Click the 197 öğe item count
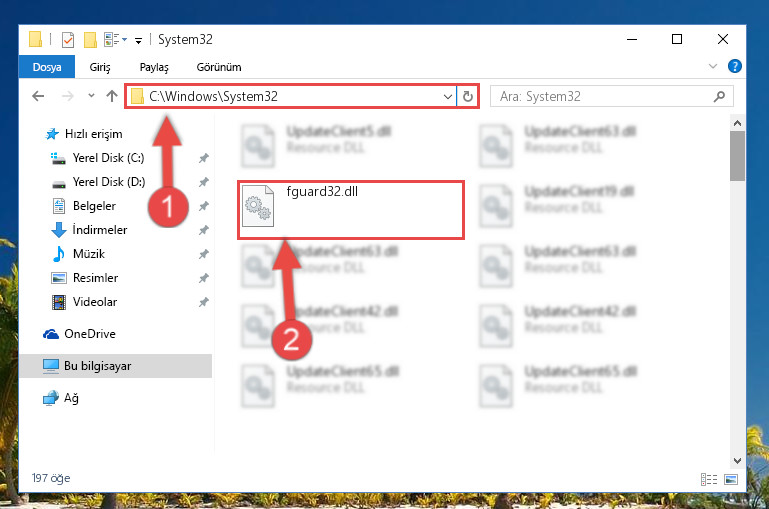Viewport: 769px width, 509px height. [x=51, y=478]
